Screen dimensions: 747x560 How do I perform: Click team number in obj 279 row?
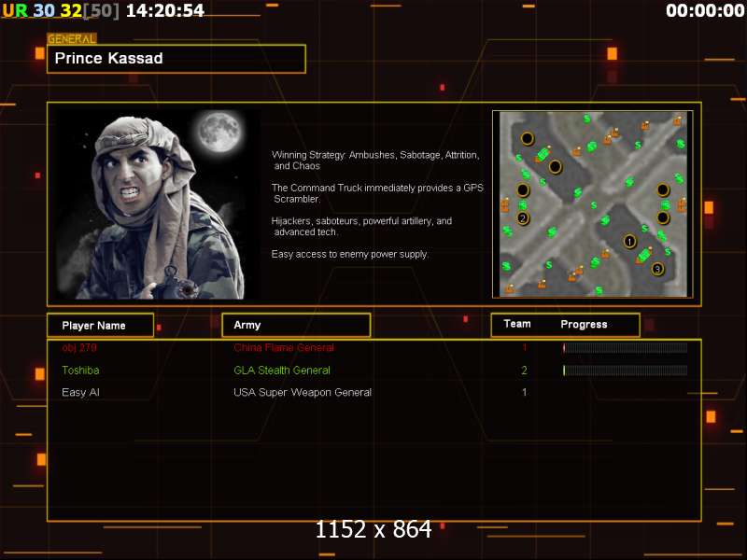click(x=525, y=347)
